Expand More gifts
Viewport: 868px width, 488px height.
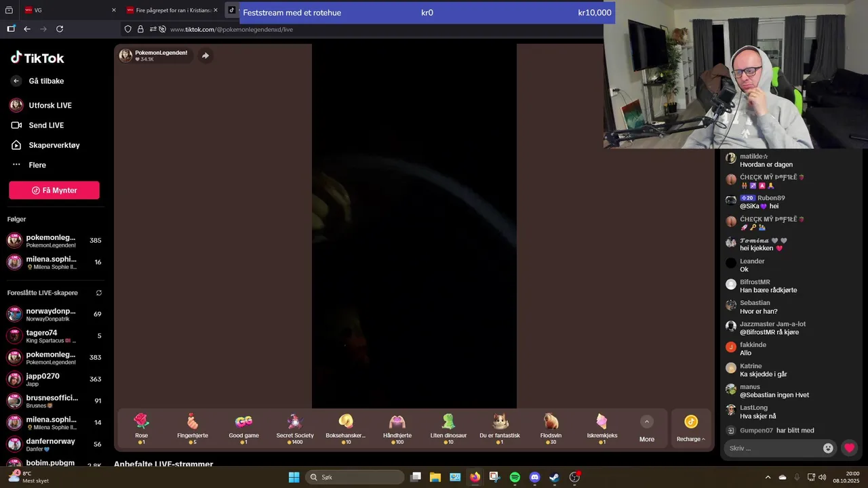647,429
